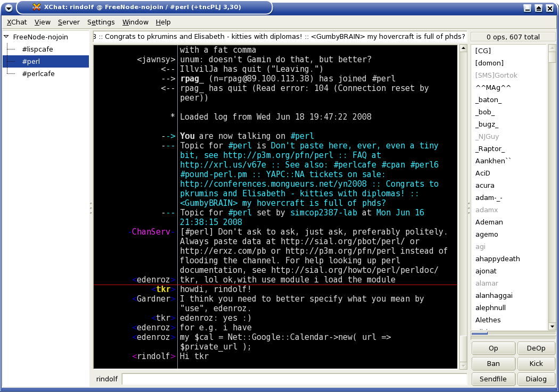Open the http://xrl.us/v67e FAQ link
Screen dimensions: 559x392
click(223, 165)
